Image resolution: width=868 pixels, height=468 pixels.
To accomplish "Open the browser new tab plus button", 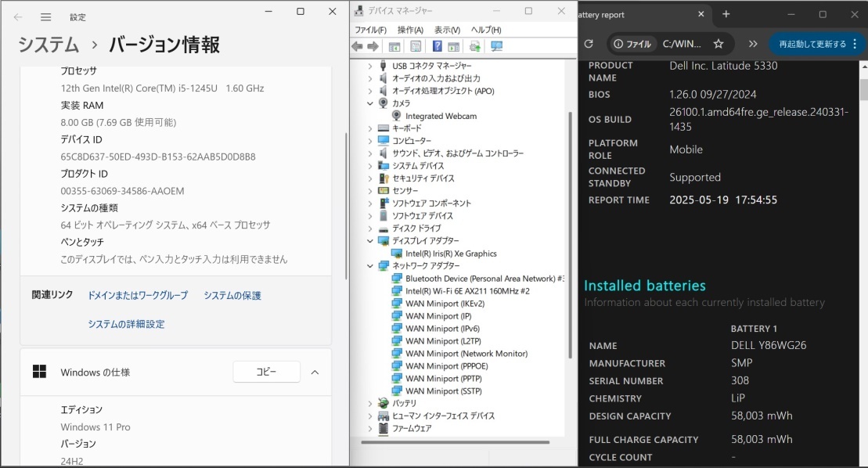I will coord(726,14).
